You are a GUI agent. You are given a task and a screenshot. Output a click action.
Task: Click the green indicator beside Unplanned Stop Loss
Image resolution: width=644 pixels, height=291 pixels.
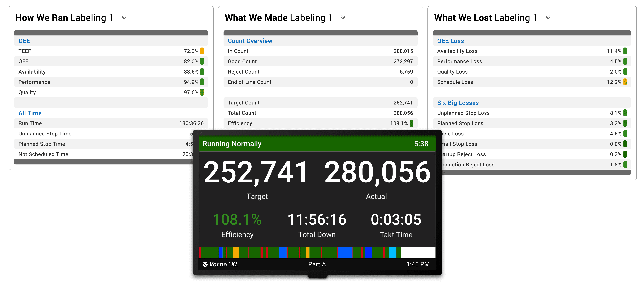pyautogui.click(x=625, y=113)
